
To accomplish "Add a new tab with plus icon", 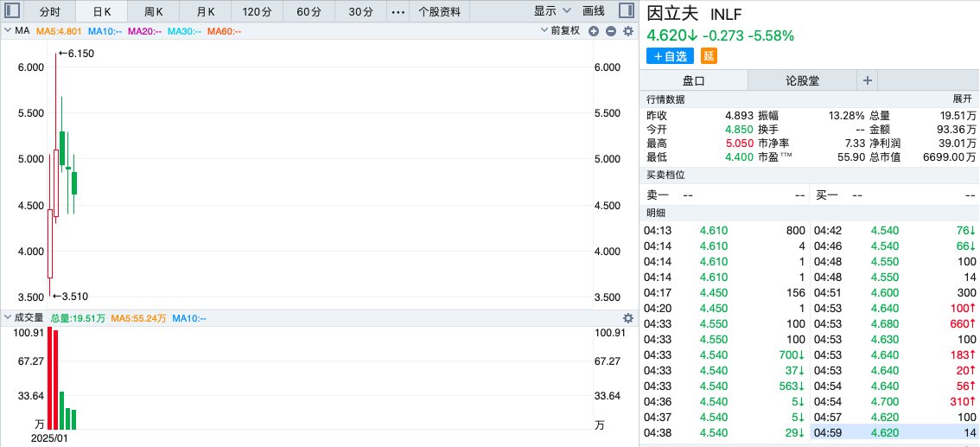I will tap(868, 80).
